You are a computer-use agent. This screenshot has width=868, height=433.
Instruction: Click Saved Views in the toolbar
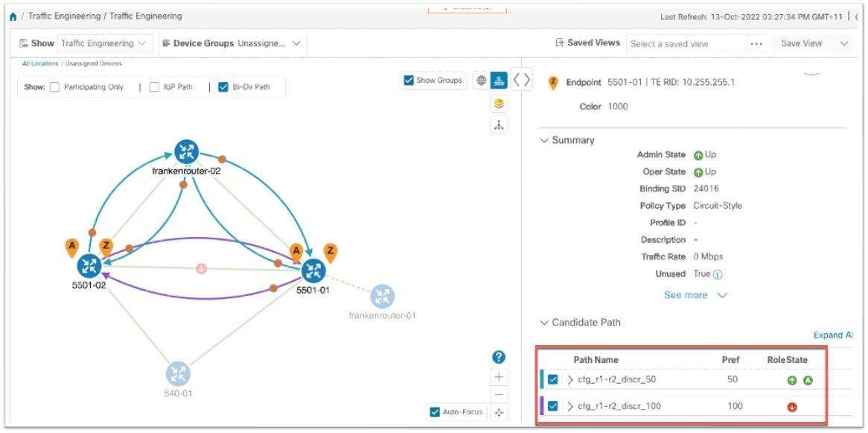pos(588,42)
